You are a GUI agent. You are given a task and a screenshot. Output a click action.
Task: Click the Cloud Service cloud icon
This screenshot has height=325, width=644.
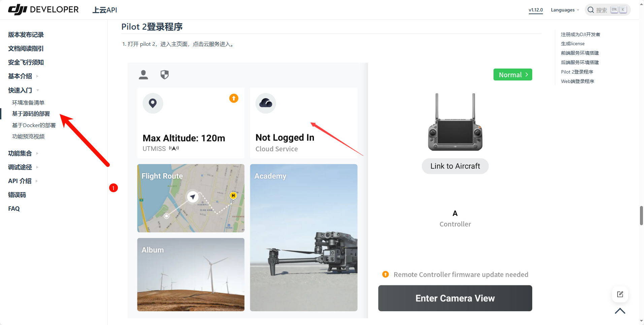click(266, 103)
